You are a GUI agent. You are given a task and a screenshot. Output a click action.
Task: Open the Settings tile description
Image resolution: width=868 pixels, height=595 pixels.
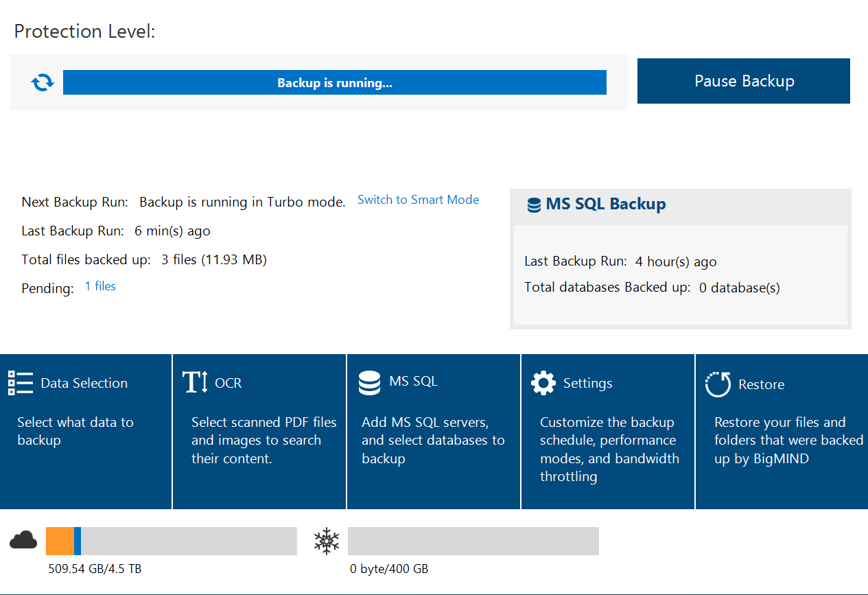click(x=609, y=450)
